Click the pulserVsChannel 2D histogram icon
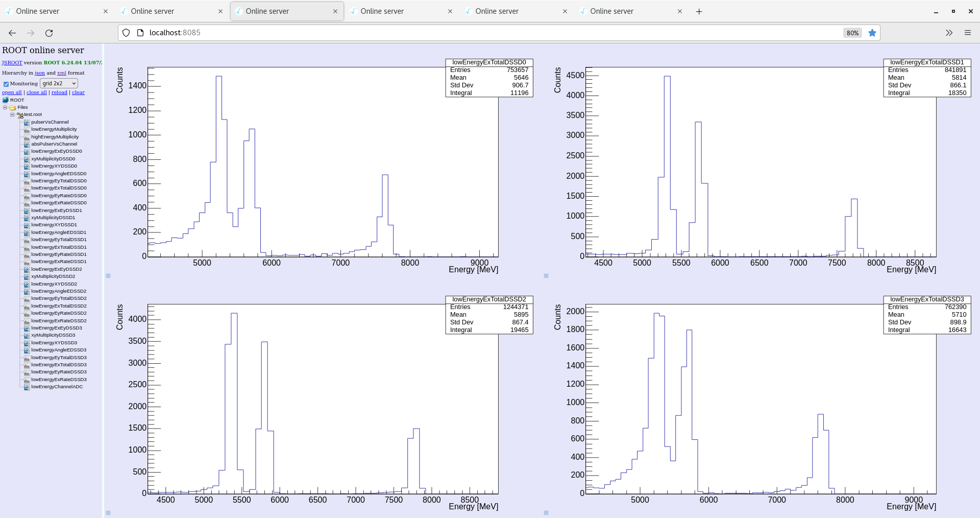The image size is (980, 518). [27, 123]
